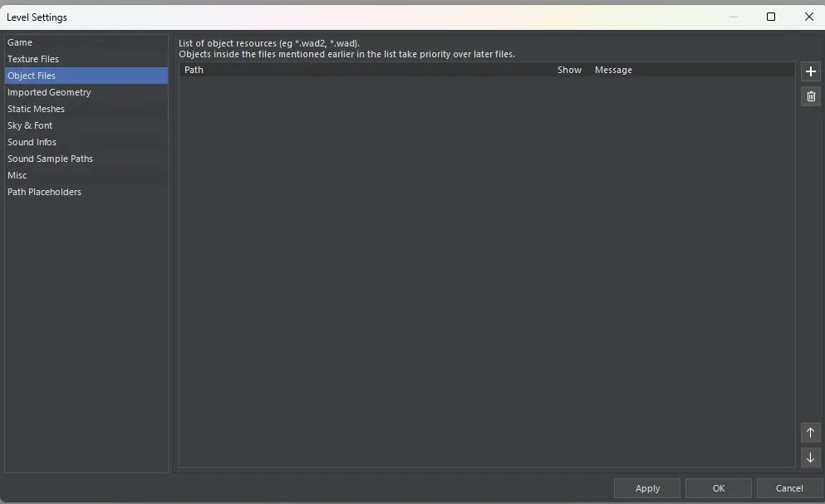
Task: Switch to the Texture Files section
Action: 33,59
